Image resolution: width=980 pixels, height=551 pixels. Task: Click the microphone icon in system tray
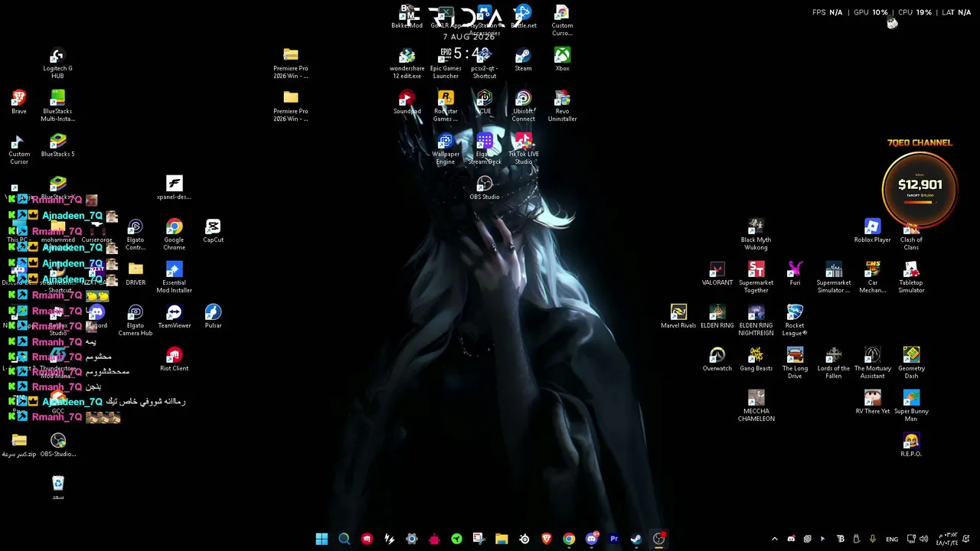click(873, 539)
